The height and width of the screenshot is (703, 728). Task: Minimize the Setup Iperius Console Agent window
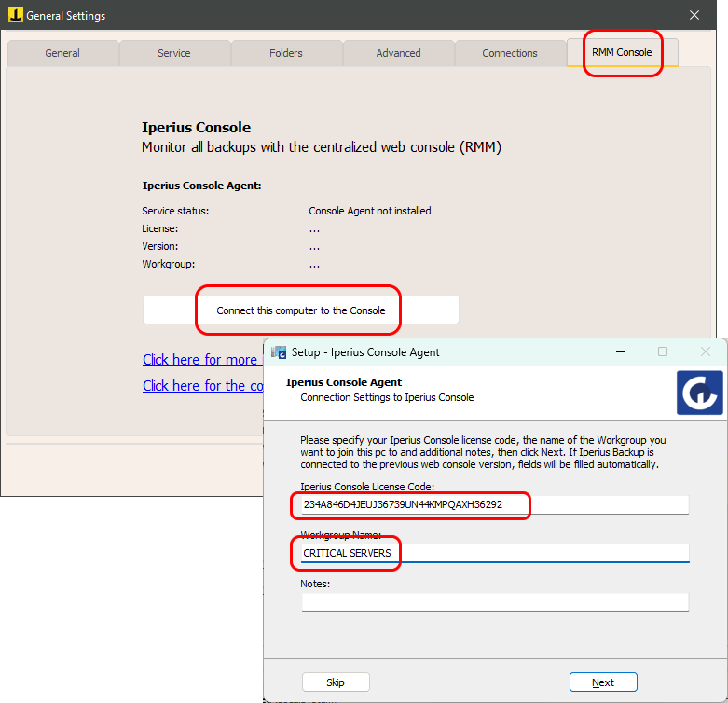point(621,351)
